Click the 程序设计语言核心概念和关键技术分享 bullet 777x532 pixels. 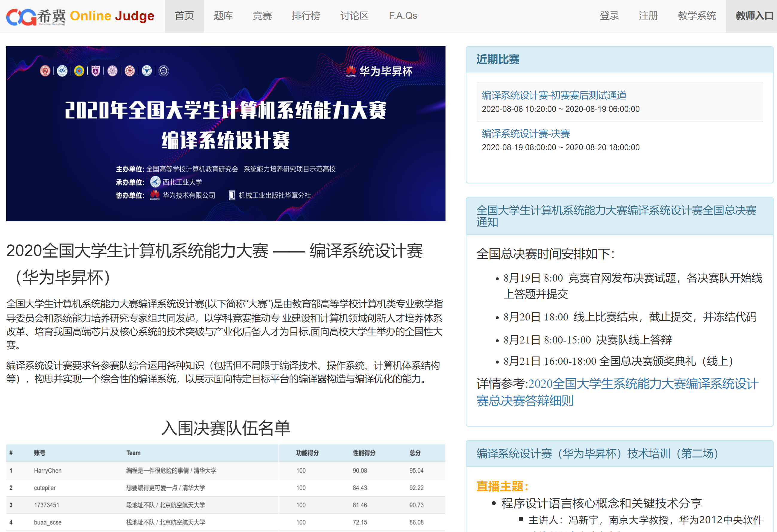[601, 503]
